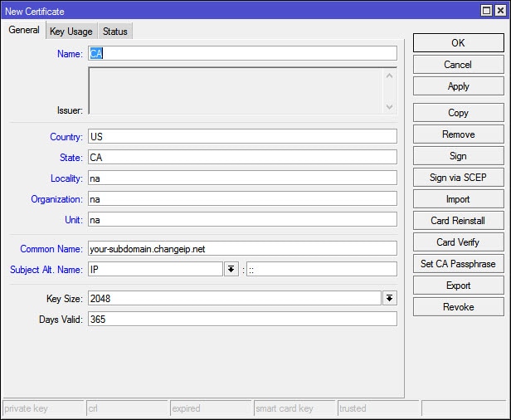The image size is (511, 420).
Task: Click the Subject Alt. Name value field
Action: 322,269
